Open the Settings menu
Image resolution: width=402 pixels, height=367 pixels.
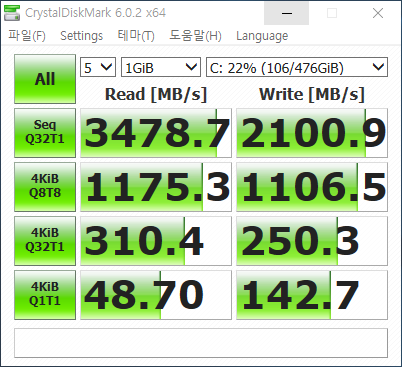[x=81, y=36]
